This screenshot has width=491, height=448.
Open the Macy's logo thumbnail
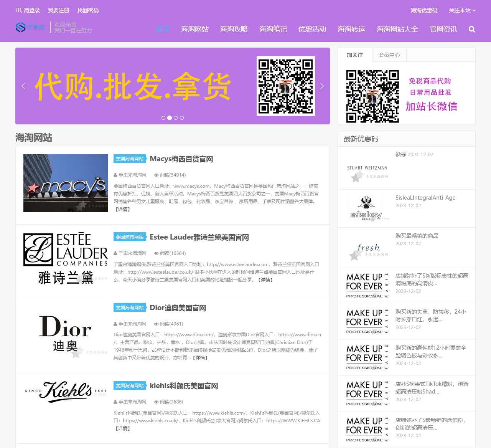click(x=66, y=183)
